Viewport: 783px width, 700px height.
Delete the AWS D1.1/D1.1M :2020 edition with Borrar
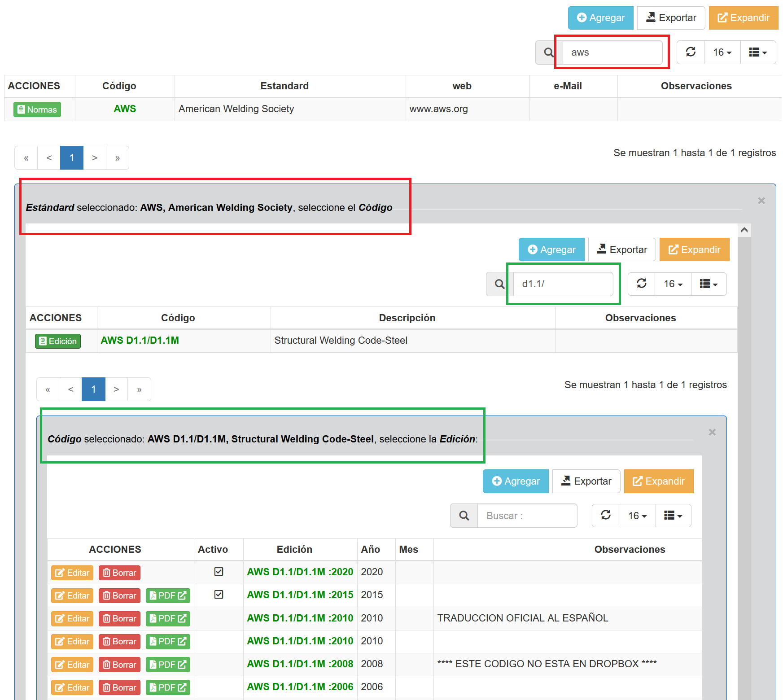pos(119,573)
